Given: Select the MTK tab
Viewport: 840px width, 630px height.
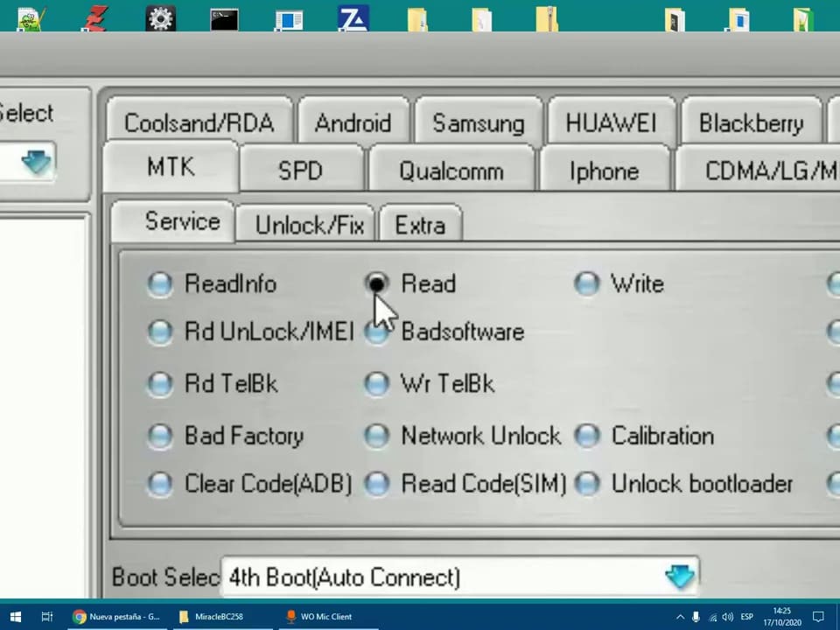Looking at the screenshot, I should [171, 167].
